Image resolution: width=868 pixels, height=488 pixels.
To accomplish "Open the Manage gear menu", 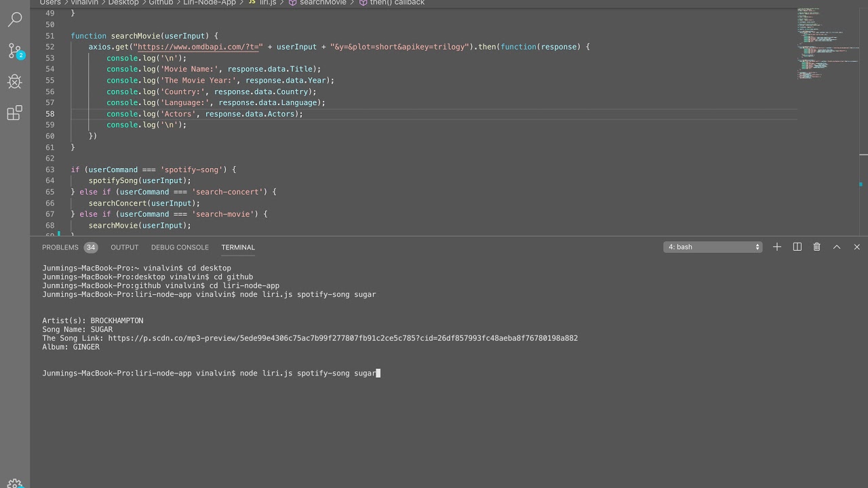I will [x=14, y=484].
